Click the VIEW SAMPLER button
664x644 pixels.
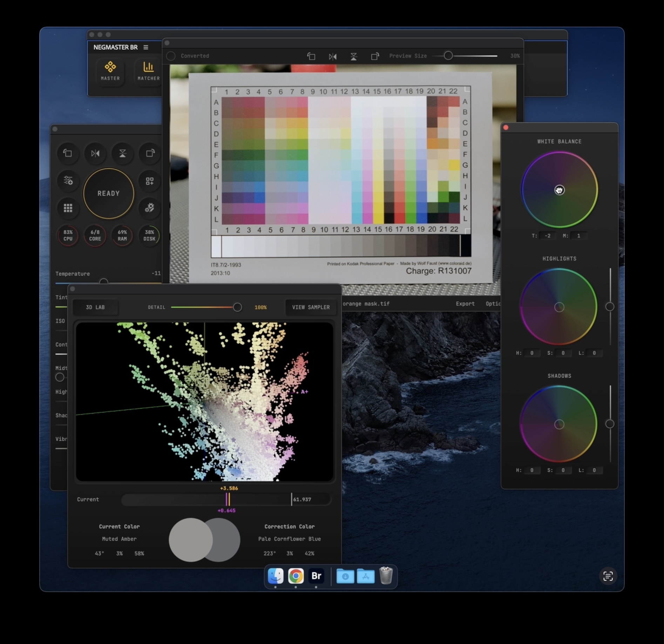(311, 307)
